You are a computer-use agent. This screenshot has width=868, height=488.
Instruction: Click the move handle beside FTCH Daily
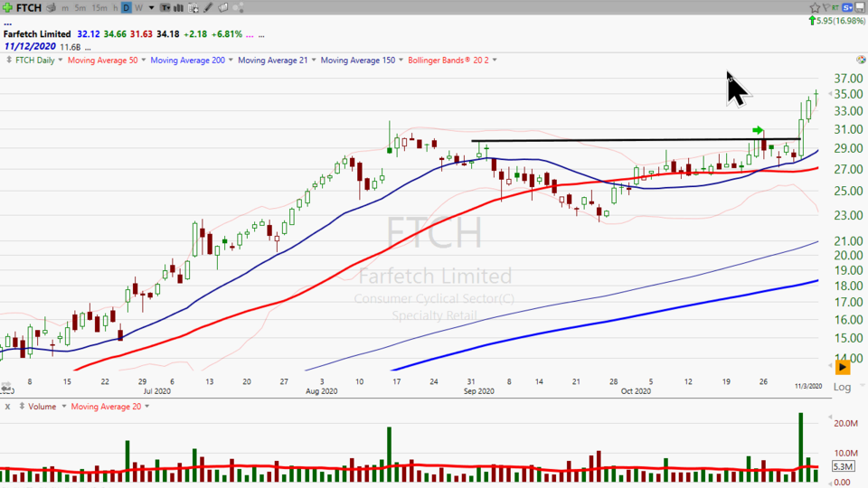9,60
